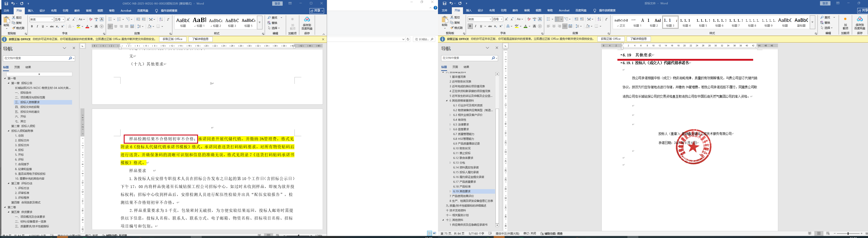Expand styles gallery in right 投标文件 window
Image resolution: width=868 pixels, height=238 pixels.
coord(813,22)
